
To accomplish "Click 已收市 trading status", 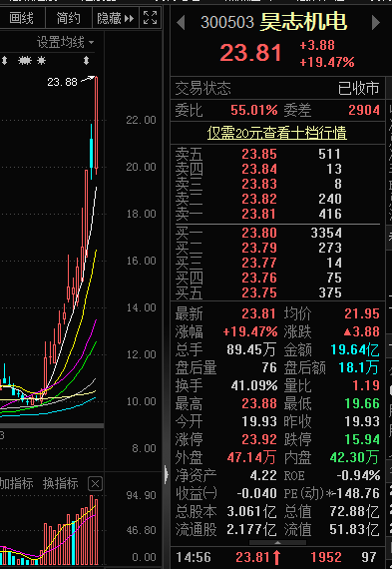I will 359,88.
